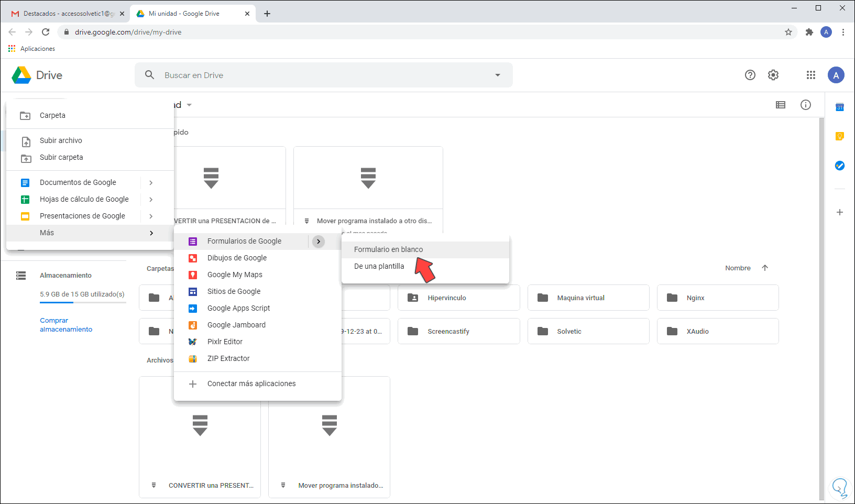Choose Formulario en blanco
This screenshot has width=855, height=504.
pos(425,249)
